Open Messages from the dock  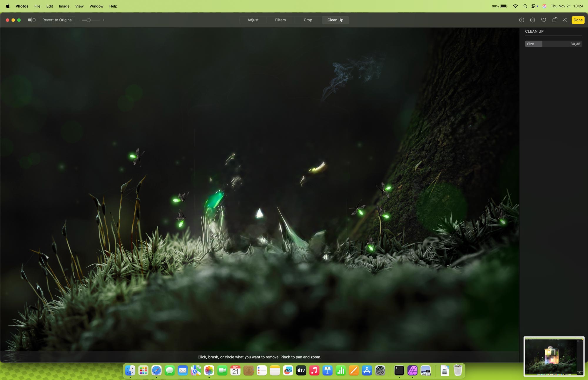[170, 370]
